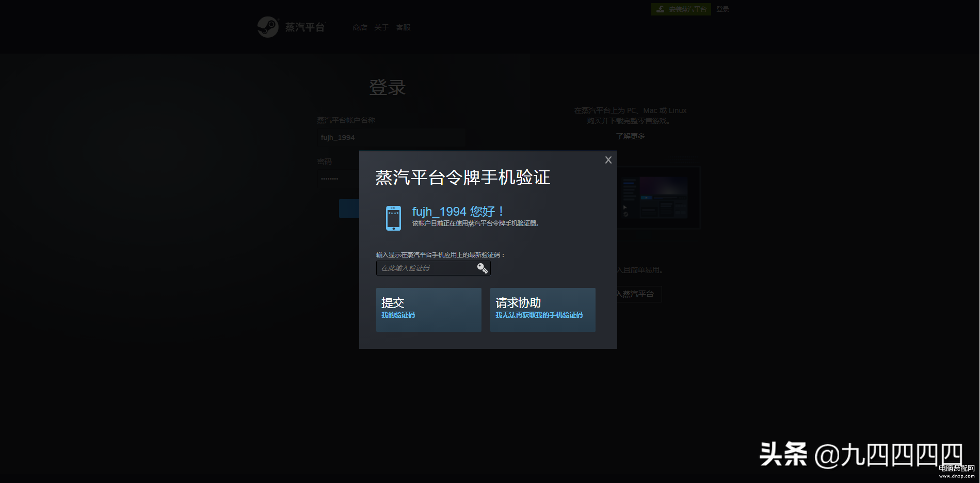This screenshot has width=980, height=483.
Task: Click the fujh_1994 您好 greeting text
Action: [x=458, y=212]
